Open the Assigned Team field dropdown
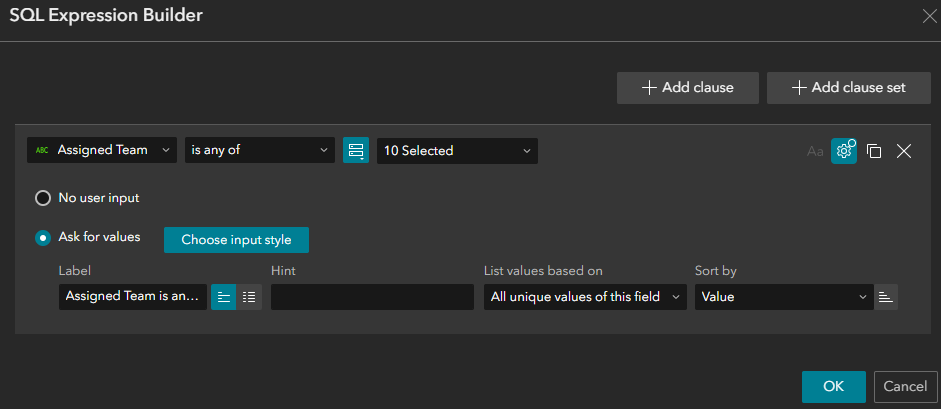Viewport: 941px width, 409px height. point(102,150)
